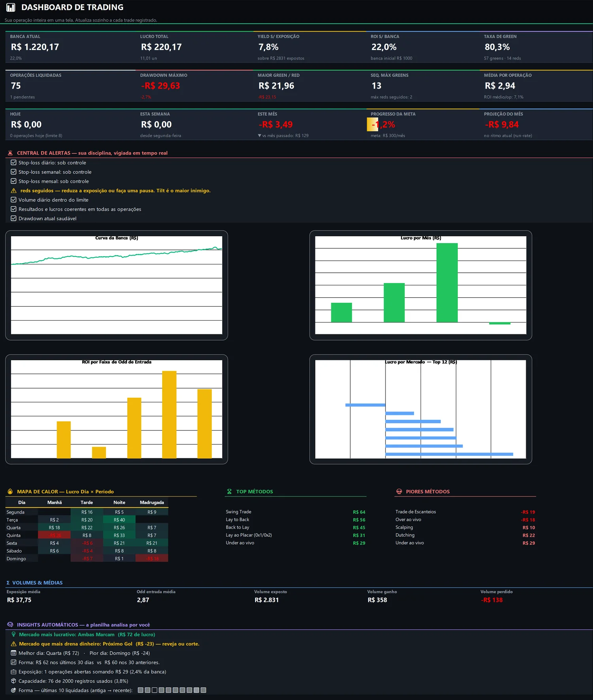This screenshot has width=593, height=700.
Task: Click the tallest green bar in Lucro por Mês
Action: coord(447,283)
